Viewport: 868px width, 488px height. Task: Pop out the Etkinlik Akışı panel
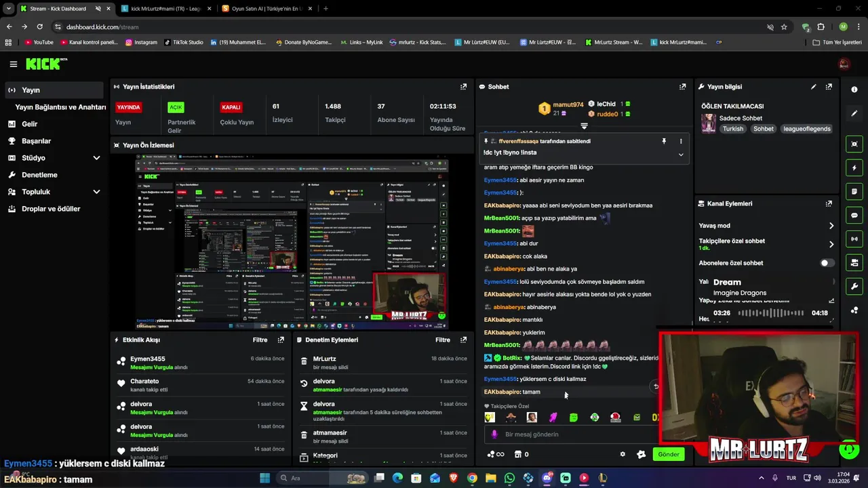pos(281,340)
